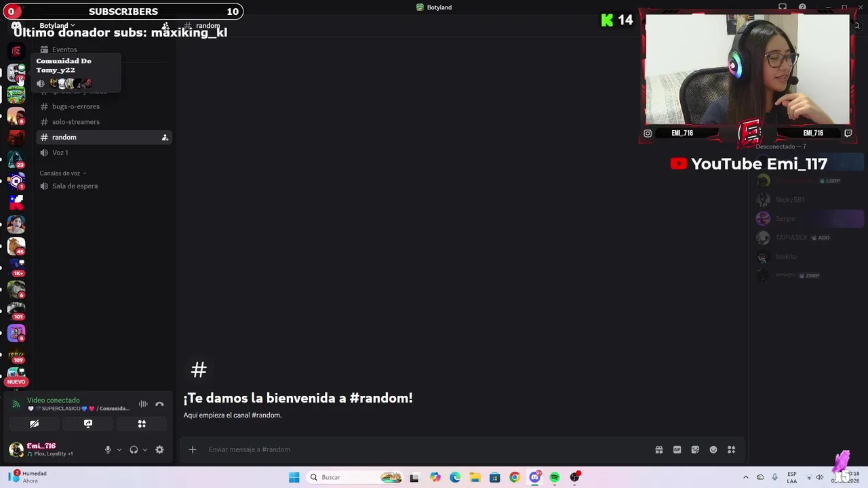Open Google Chrome from the taskbar
868x488 pixels.
pos(515,477)
